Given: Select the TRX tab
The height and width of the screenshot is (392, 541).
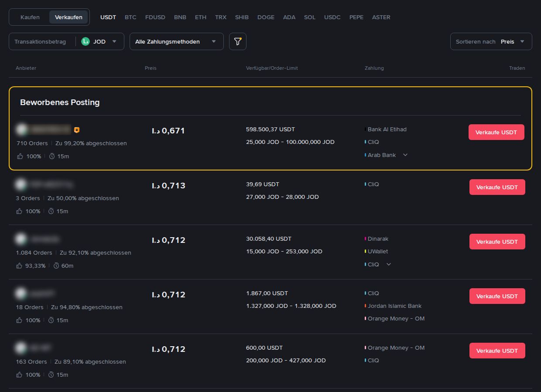Looking at the screenshot, I should pos(221,17).
